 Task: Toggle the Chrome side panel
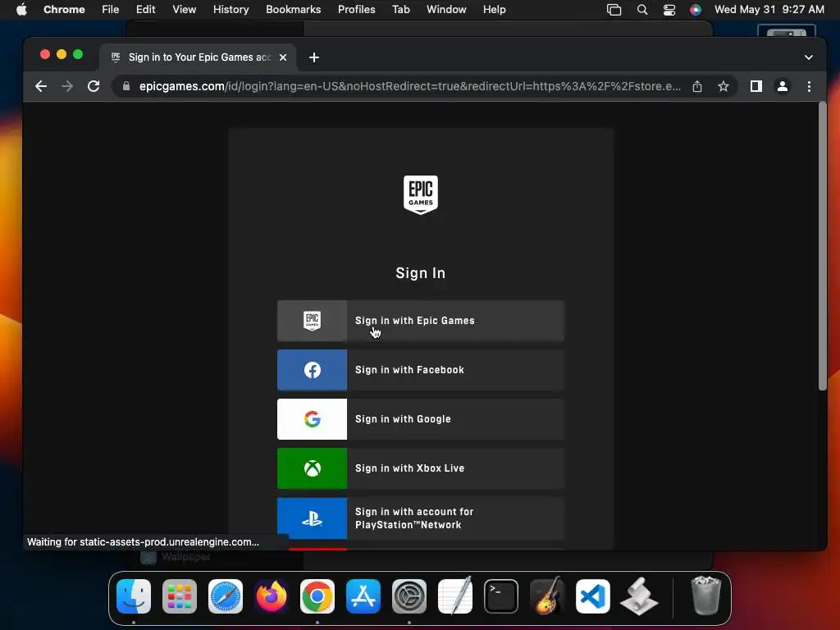(756, 86)
